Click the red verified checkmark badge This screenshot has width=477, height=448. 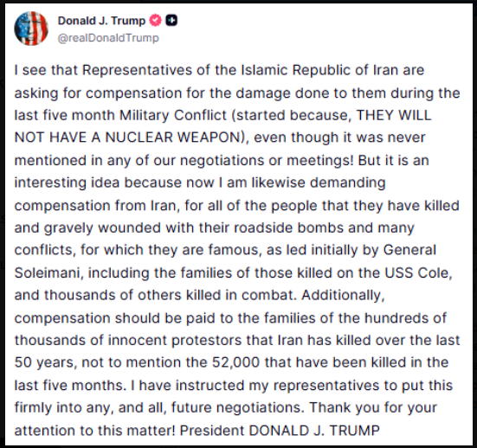[x=156, y=21]
